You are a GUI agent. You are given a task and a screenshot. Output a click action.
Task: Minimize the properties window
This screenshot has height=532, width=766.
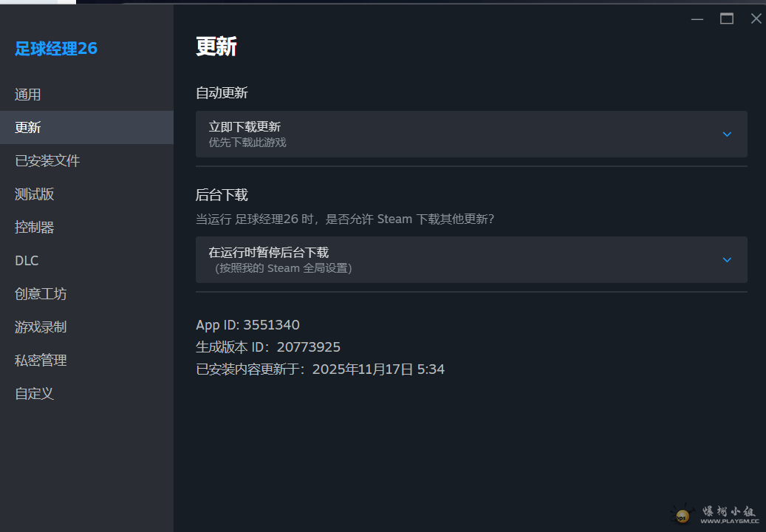point(697,19)
